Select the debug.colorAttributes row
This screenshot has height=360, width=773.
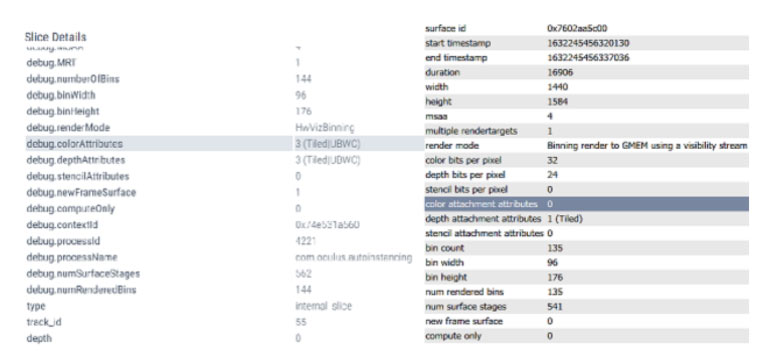[x=220, y=144]
